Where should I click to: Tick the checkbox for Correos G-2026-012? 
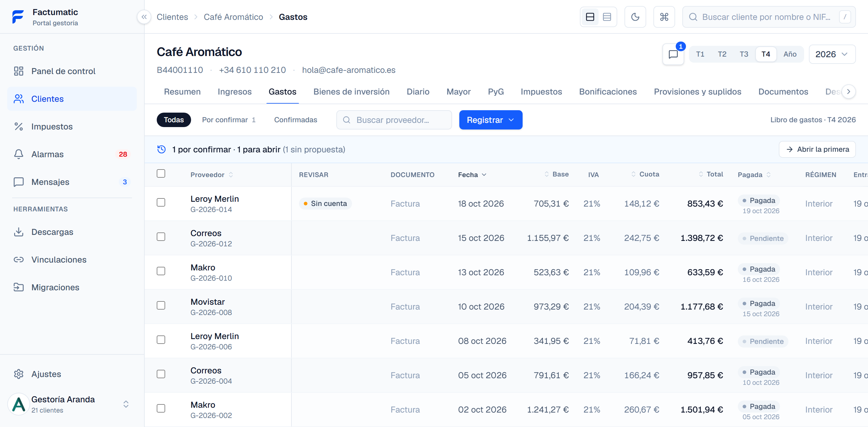[x=161, y=237]
